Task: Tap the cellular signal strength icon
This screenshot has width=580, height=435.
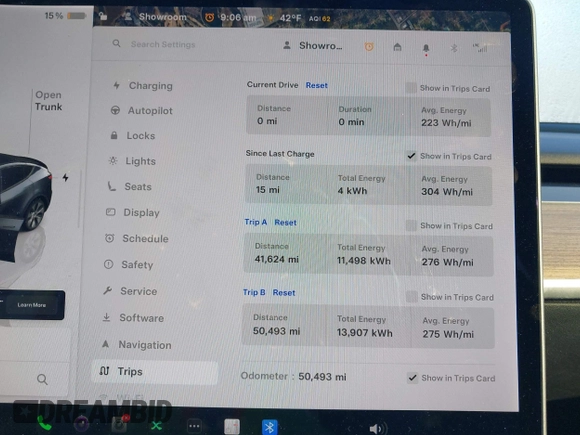Action: [x=480, y=47]
